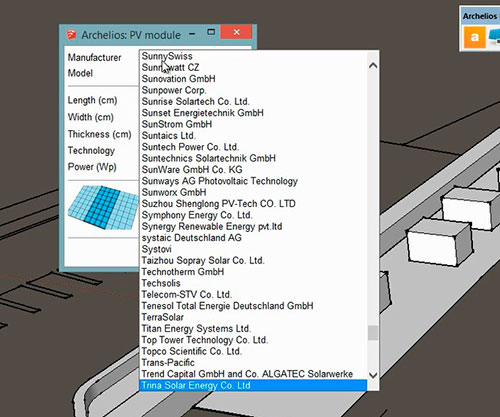Pick TerraSolar manufacturer
This screenshot has width=500, height=417.
coord(253,317)
